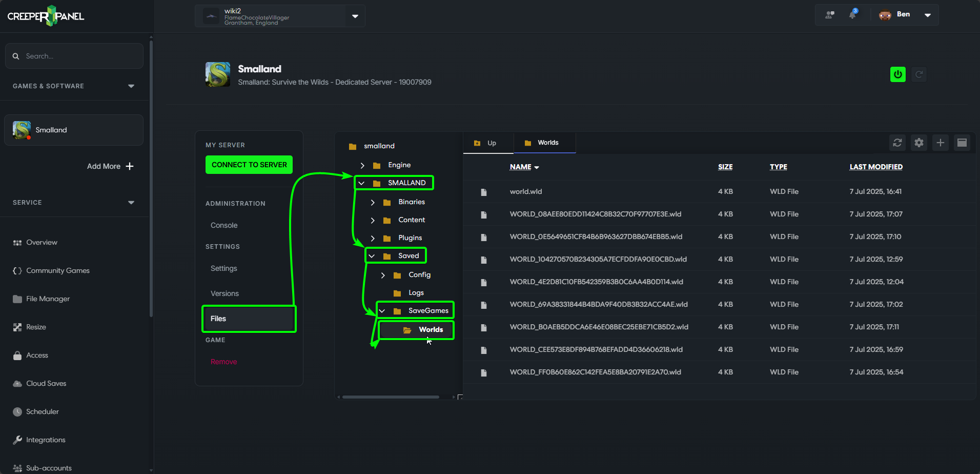The width and height of the screenshot is (980, 474).
Task: Click the Integrations wrench icon
Action: [x=17, y=440]
